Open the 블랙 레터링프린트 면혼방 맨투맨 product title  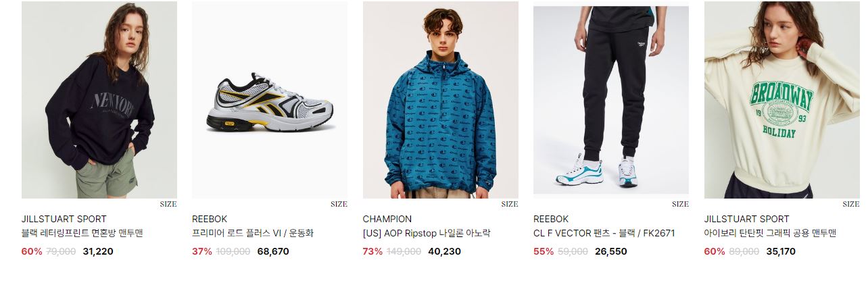click(x=82, y=234)
